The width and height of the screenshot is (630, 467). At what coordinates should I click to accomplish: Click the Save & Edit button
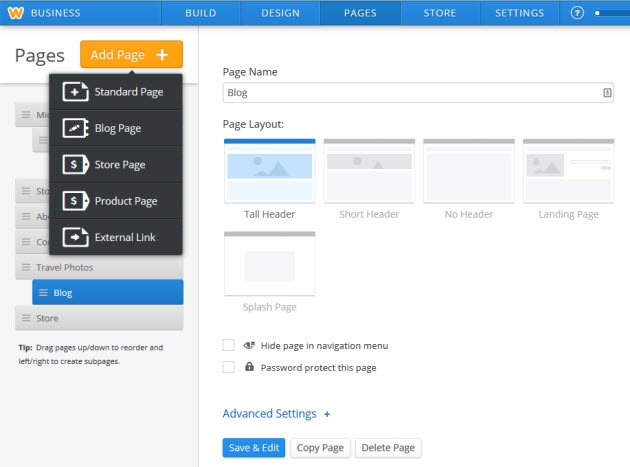point(254,448)
